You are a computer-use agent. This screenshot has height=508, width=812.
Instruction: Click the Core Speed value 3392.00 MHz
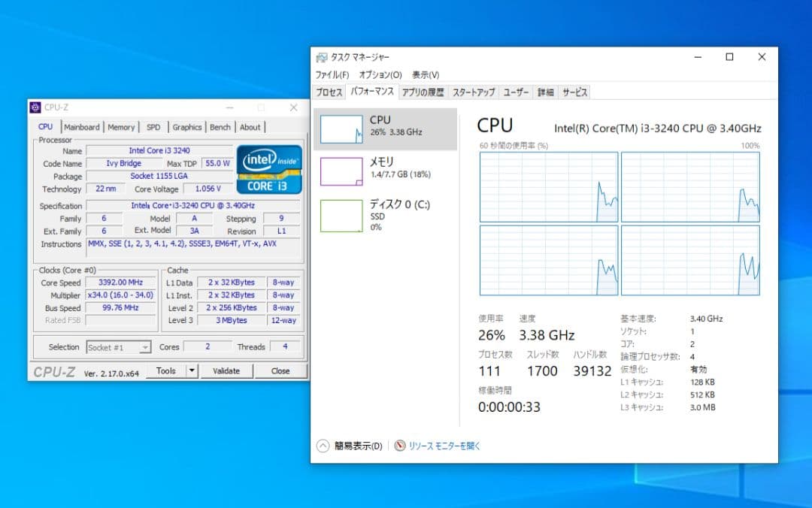point(120,283)
